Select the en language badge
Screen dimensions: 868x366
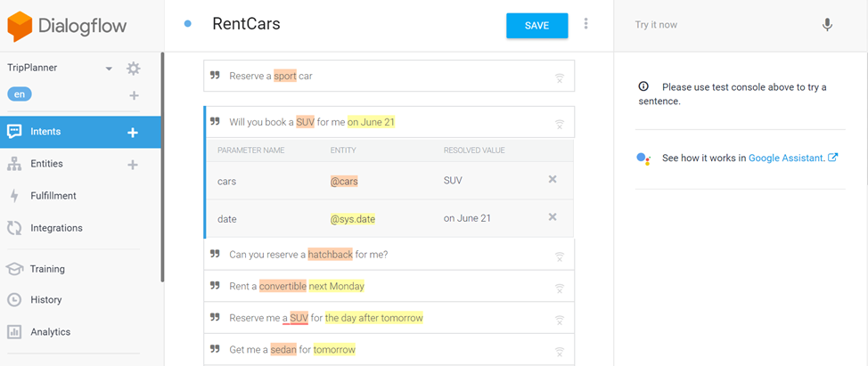tap(20, 94)
